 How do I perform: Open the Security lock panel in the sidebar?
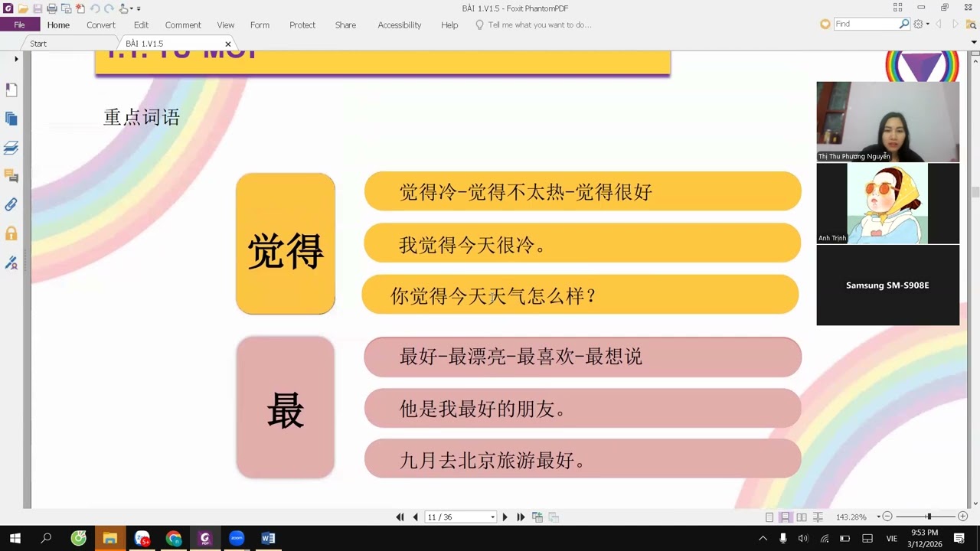[x=11, y=233]
